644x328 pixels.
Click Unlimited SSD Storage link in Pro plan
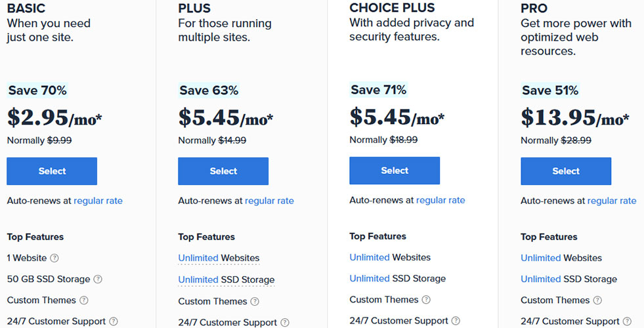tap(569, 279)
